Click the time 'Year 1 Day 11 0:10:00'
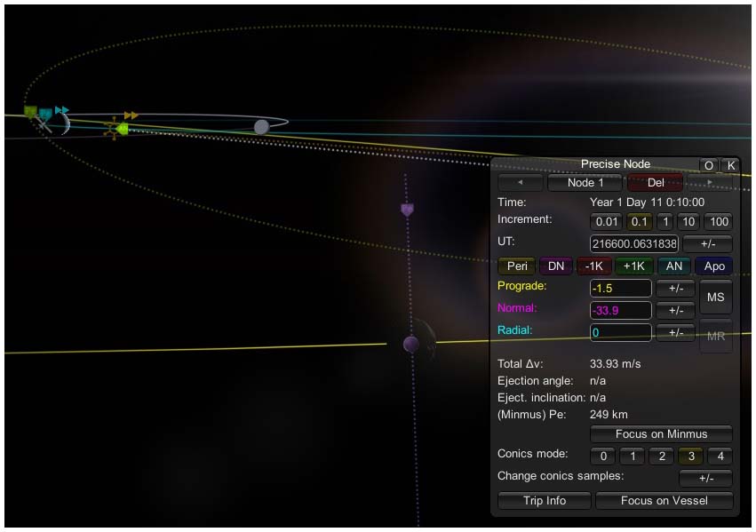The width and height of the screenshot is (756, 532). [x=647, y=202]
